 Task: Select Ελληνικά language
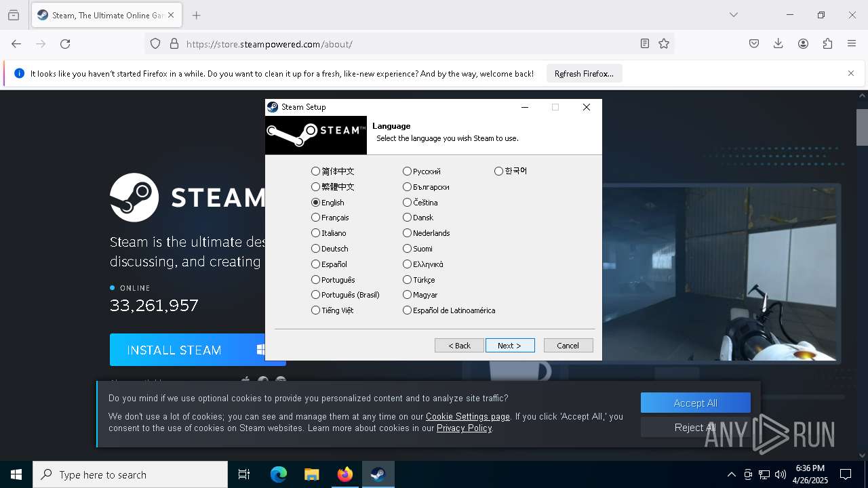423,264
